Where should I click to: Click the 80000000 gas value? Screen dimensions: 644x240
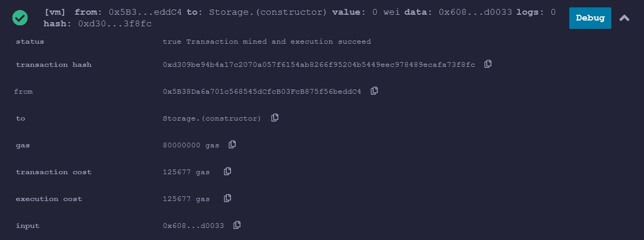tap(191, 145)
